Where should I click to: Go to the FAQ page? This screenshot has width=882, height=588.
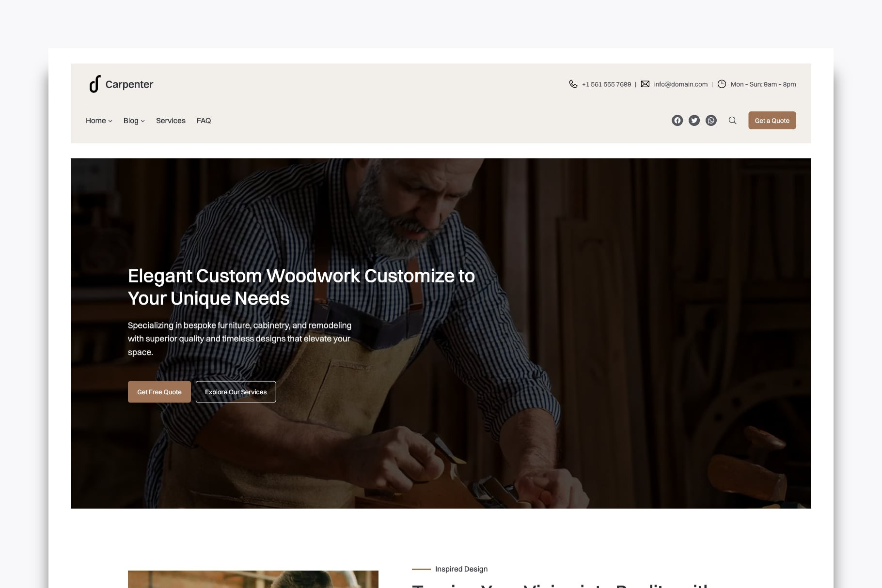(204, 121)
